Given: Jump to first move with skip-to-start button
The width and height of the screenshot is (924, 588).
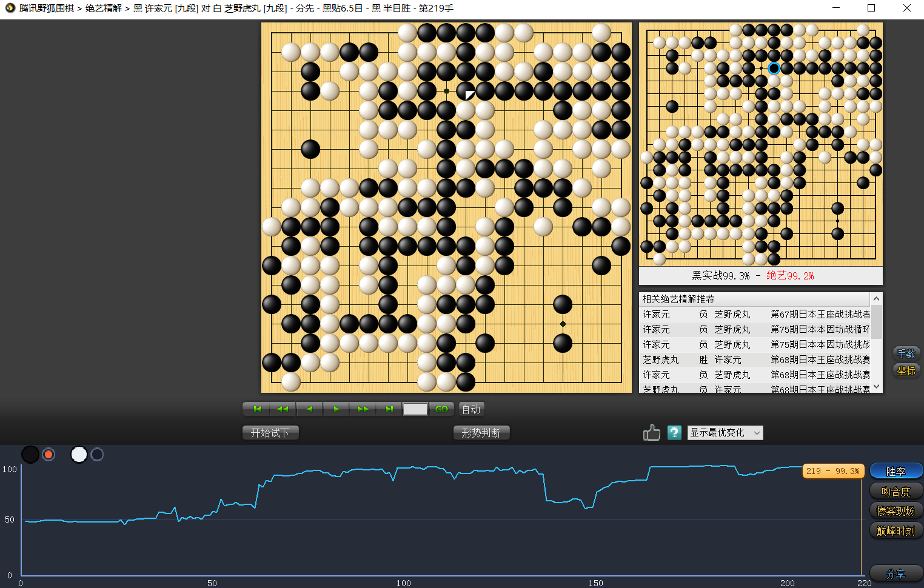Looking at the screenshot, I should [x=256, y=409].
